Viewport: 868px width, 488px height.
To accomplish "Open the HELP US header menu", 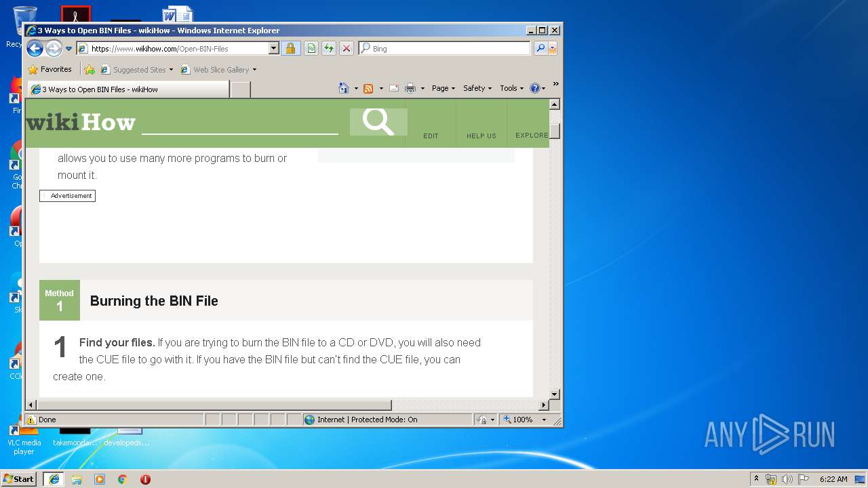I will tap(481, 136).
